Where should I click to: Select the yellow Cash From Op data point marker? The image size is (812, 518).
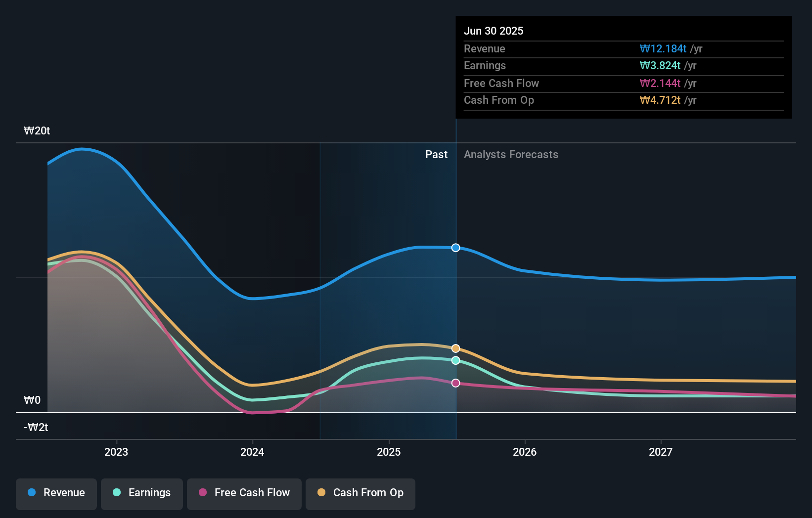point(455,348)
